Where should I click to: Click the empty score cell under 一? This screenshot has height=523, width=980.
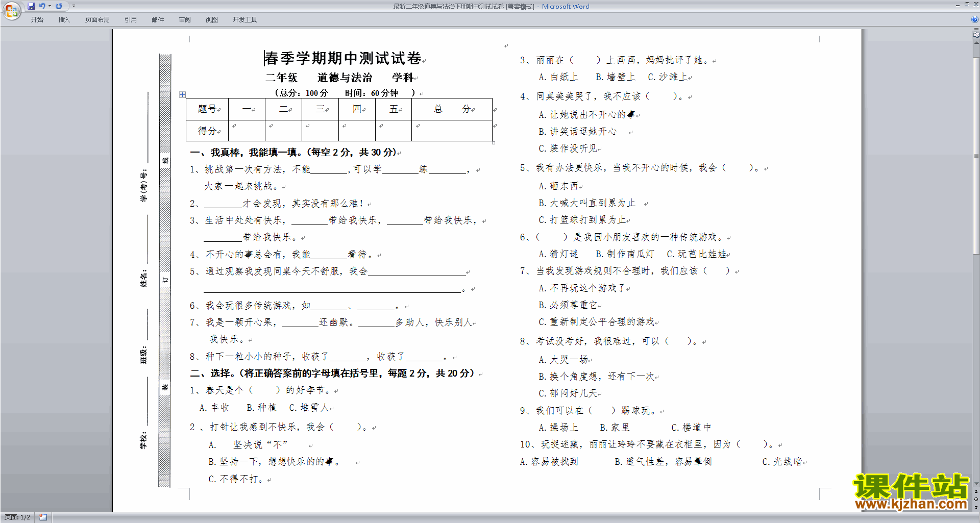tap(247, 131)
